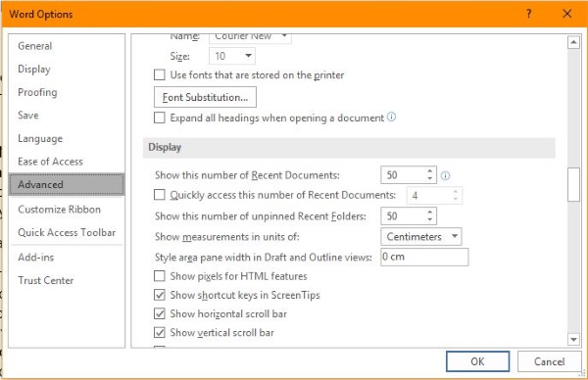Uncheck Show shortcut keys in ScreenTips

point(160,295)
